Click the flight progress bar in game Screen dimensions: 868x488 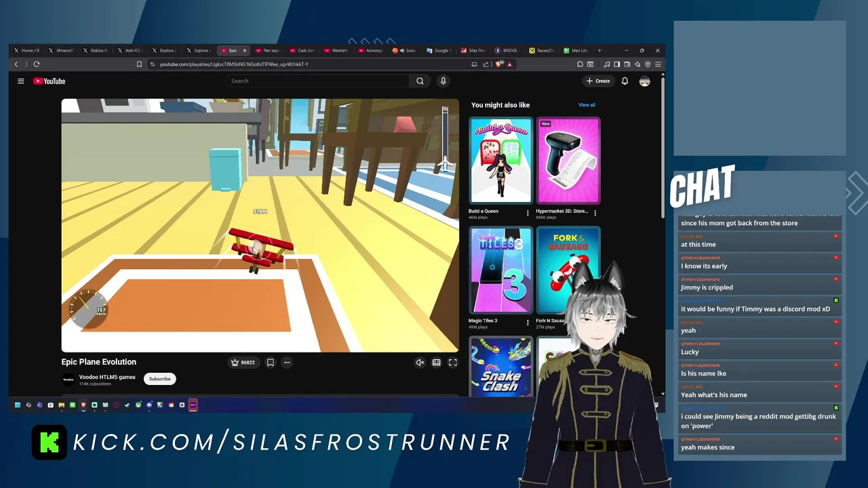pyautogui.click(x=445, y=139)
